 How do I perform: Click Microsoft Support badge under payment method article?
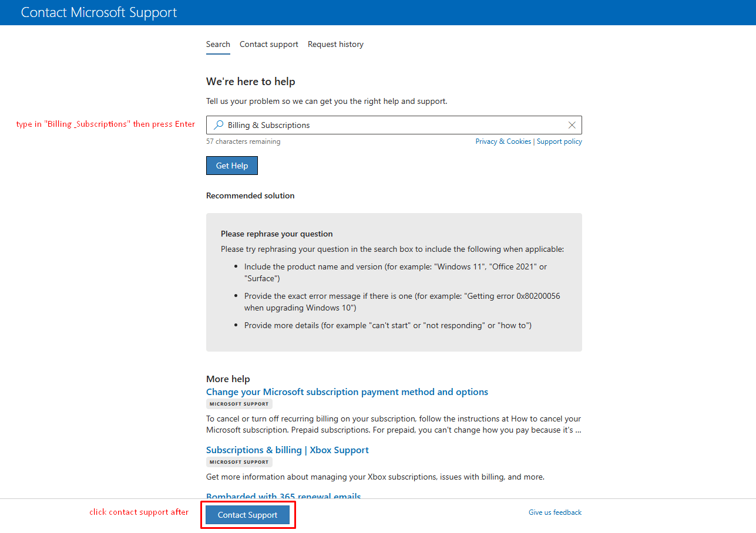239,404
